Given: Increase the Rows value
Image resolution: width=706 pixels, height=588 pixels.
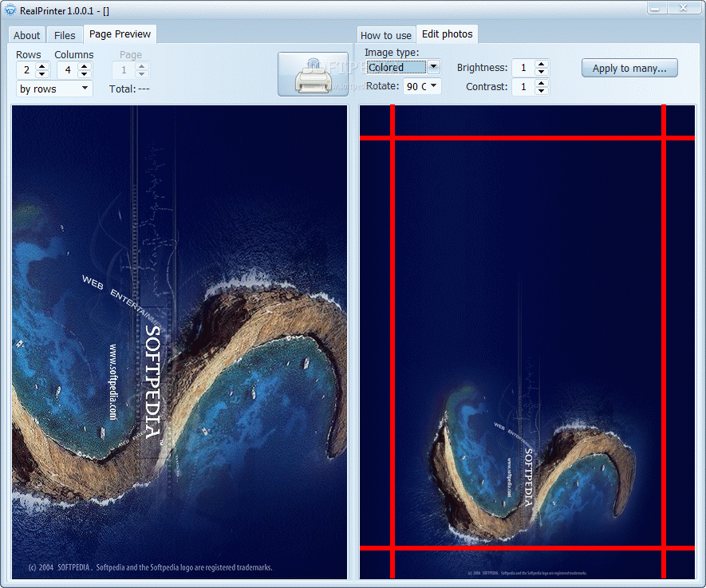Looking at the screenshot, I should pyautogui.click(x=42, y=66).
